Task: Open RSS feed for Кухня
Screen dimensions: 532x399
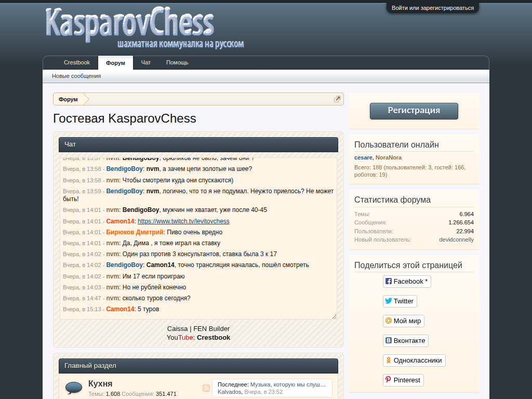Action: [x=206, y=388]
